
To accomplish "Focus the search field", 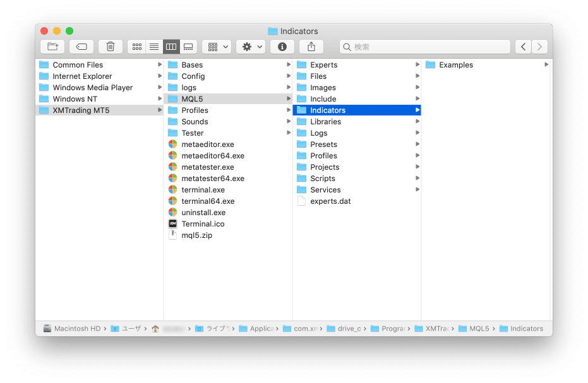I will point(425,47).
